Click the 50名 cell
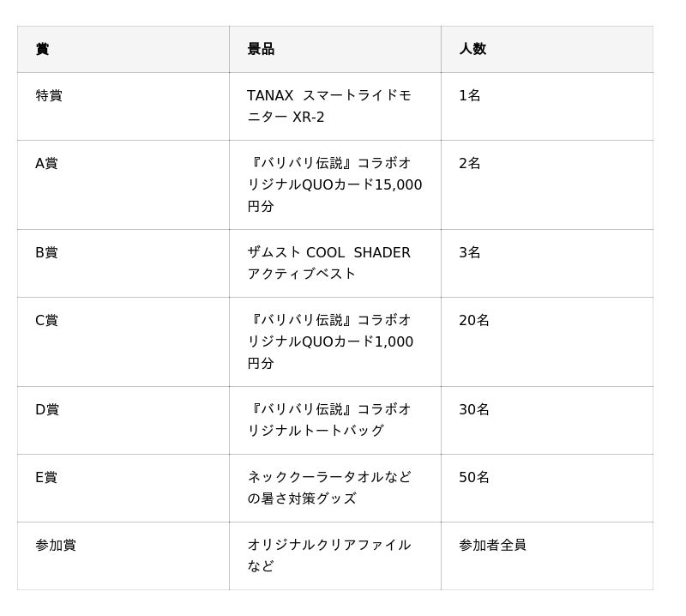 [x=547, y=488]
